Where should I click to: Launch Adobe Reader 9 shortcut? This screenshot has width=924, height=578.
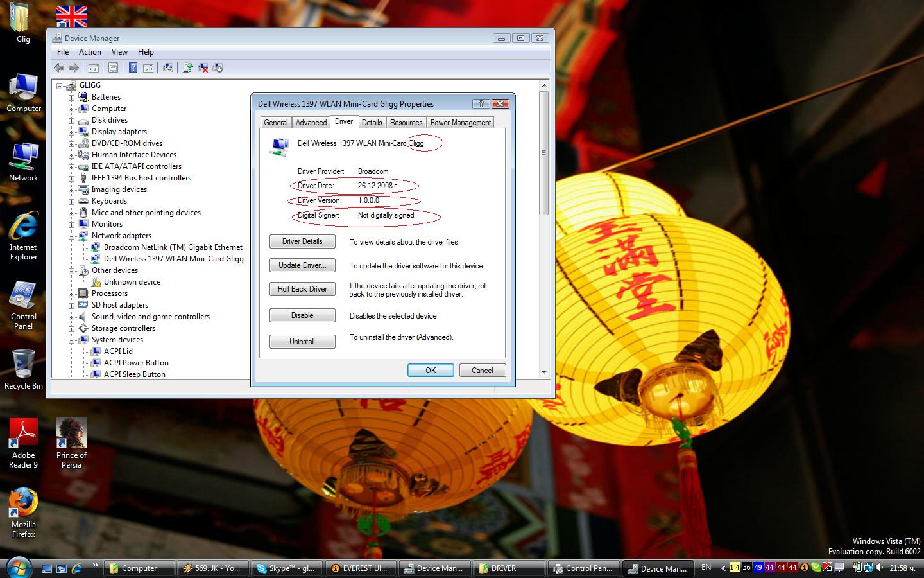[24, 443]
